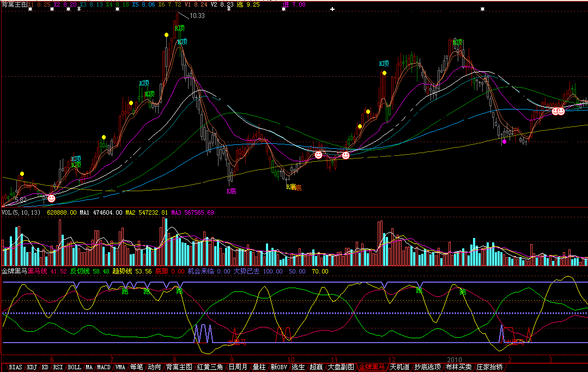Click the red 底部 0.00 legend entry
The height and width of the screenshot is (372, 588).
click(x=170, y=271)
